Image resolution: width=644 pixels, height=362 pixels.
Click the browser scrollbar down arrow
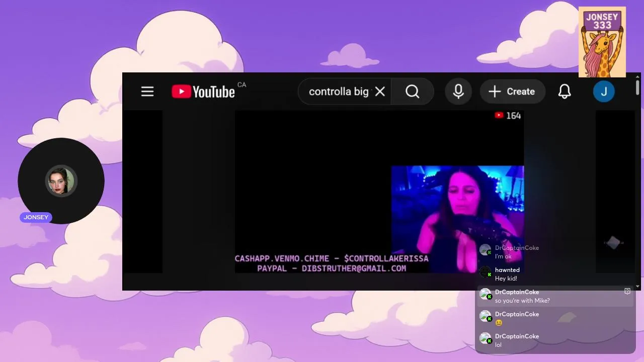[x=637, y=287]
